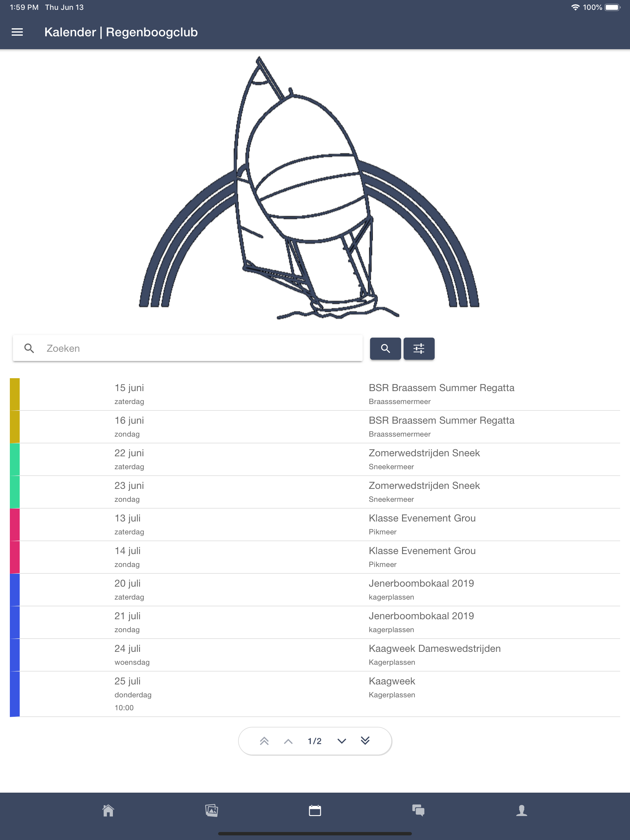Tap the 1:59 PM clock in the status bar

(x=24, y=7)
